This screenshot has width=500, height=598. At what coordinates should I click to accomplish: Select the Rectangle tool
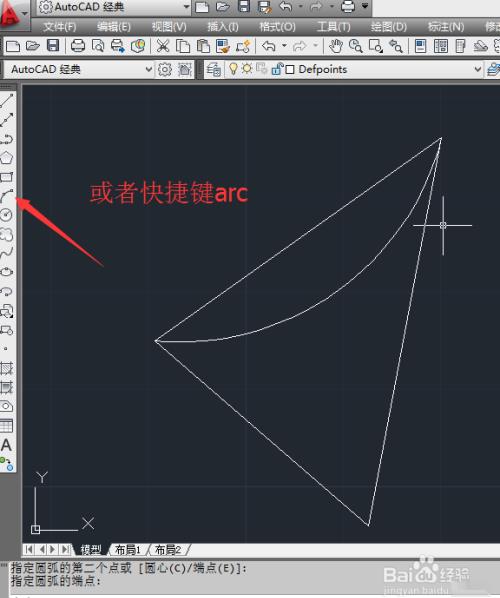[7, 177]
